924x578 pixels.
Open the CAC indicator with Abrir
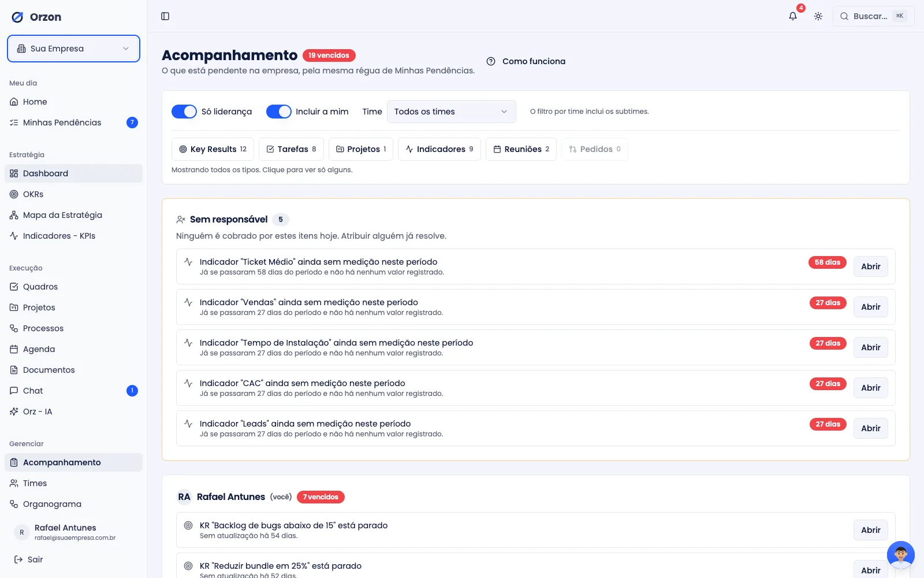pyautogui.click(x=871, y=388)
